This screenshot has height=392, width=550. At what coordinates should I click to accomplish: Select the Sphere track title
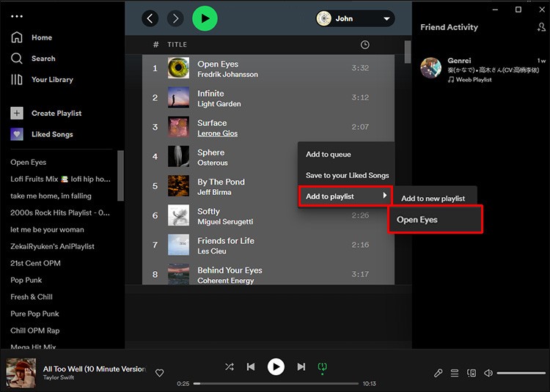[x=210, y=152]
